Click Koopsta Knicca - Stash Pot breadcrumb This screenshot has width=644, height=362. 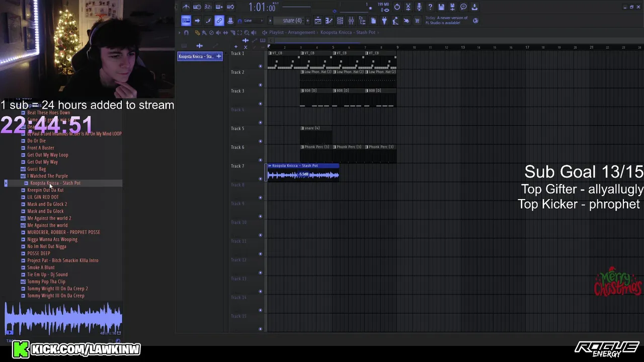(348, 32)
